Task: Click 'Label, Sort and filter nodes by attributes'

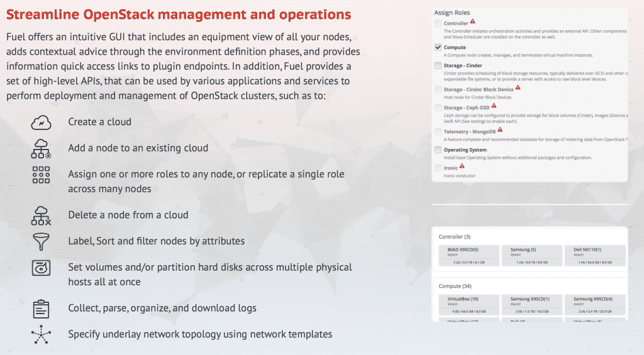Action: (157, 241)
